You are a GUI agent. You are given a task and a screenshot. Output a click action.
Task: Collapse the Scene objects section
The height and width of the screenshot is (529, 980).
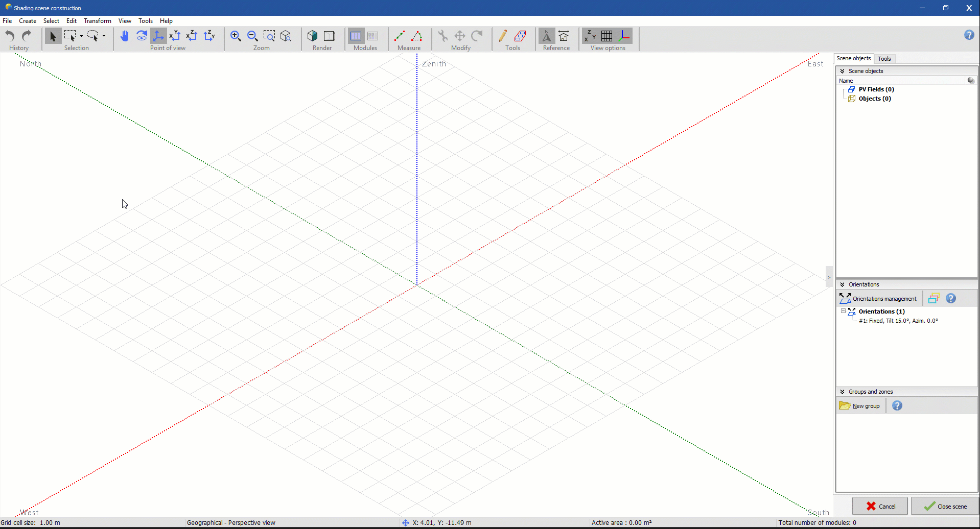843,71
